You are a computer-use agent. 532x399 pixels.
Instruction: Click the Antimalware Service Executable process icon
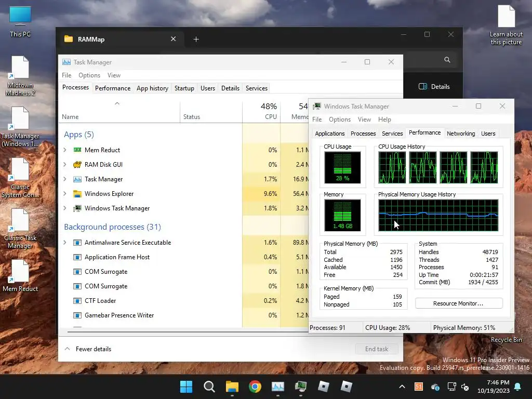coord(77,243)
